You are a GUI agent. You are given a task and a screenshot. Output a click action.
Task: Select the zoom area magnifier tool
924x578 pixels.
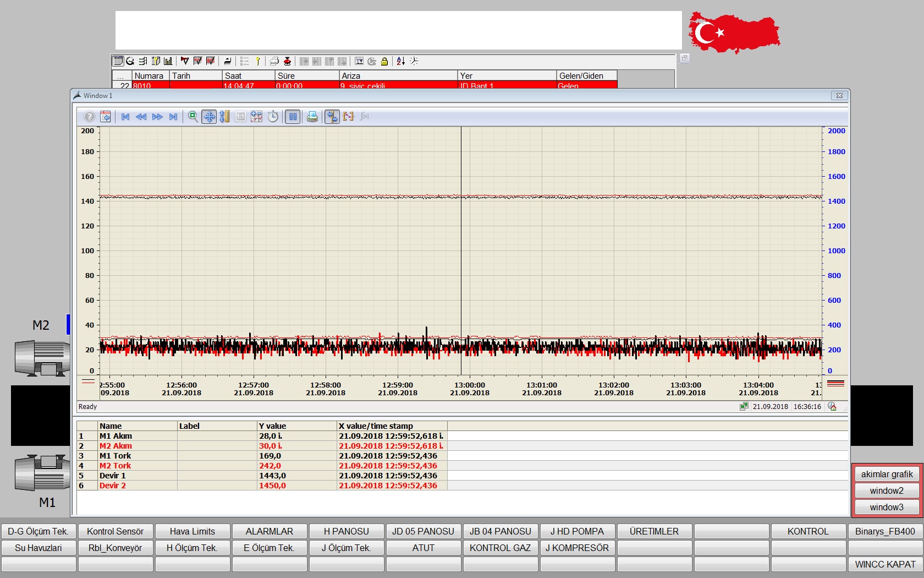pyautogui.click(x=193, y=117)
